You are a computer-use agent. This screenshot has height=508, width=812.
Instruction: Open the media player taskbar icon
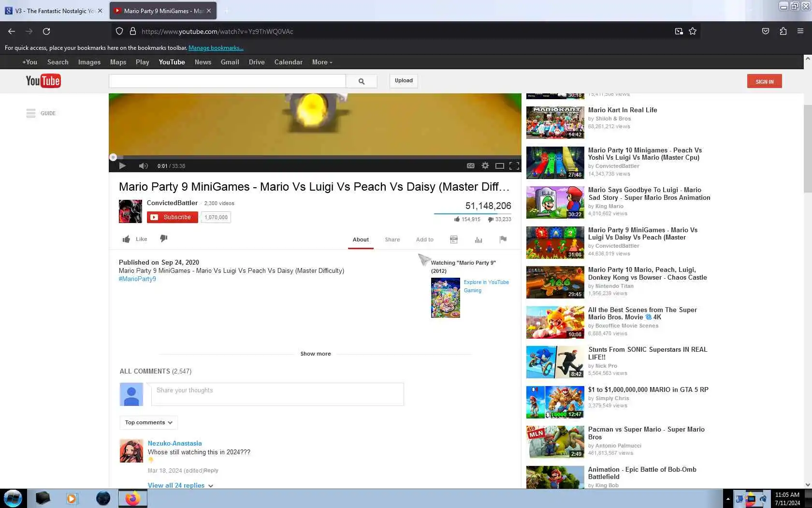click(x=72, y=498)
